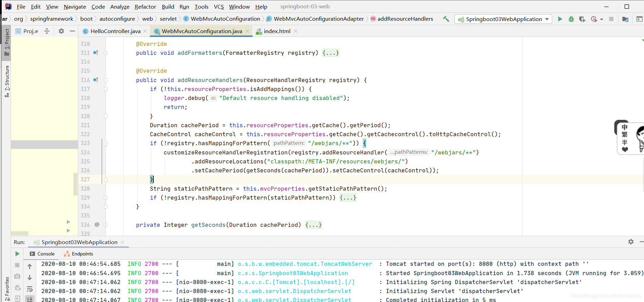Open Project Structure icon in toolbar
The image size is (644, 302).
point(625,19)
